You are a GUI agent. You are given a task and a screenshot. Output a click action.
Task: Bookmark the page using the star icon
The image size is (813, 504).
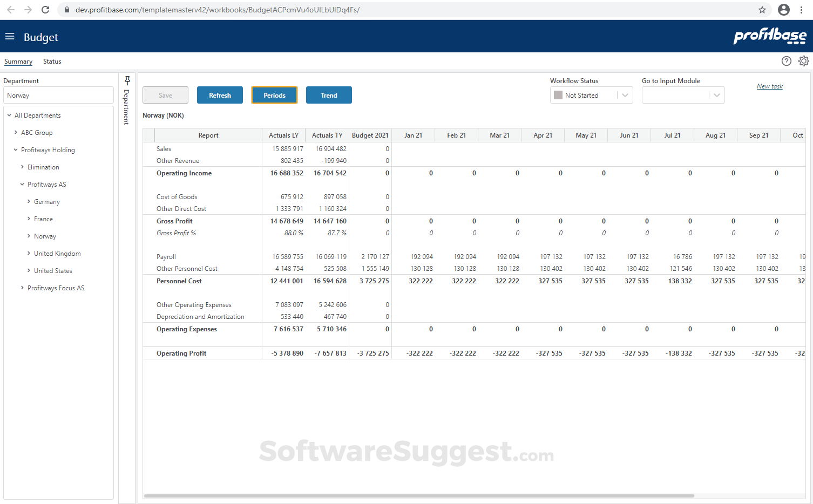pyautogui.click(x=762, y=10)
